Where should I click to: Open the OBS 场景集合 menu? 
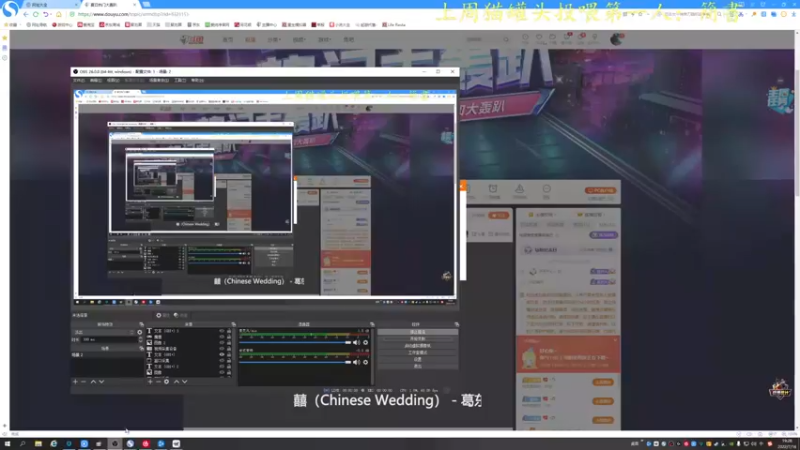coord(159,81)
